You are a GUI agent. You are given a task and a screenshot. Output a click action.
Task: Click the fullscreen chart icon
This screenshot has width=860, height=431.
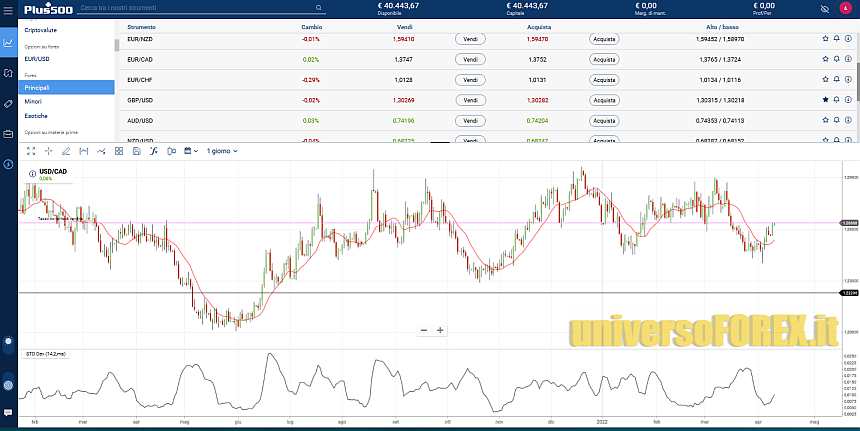31,151
